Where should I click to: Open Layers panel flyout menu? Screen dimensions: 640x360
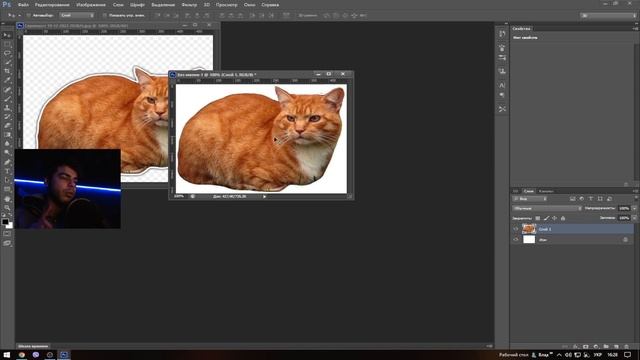635,191
